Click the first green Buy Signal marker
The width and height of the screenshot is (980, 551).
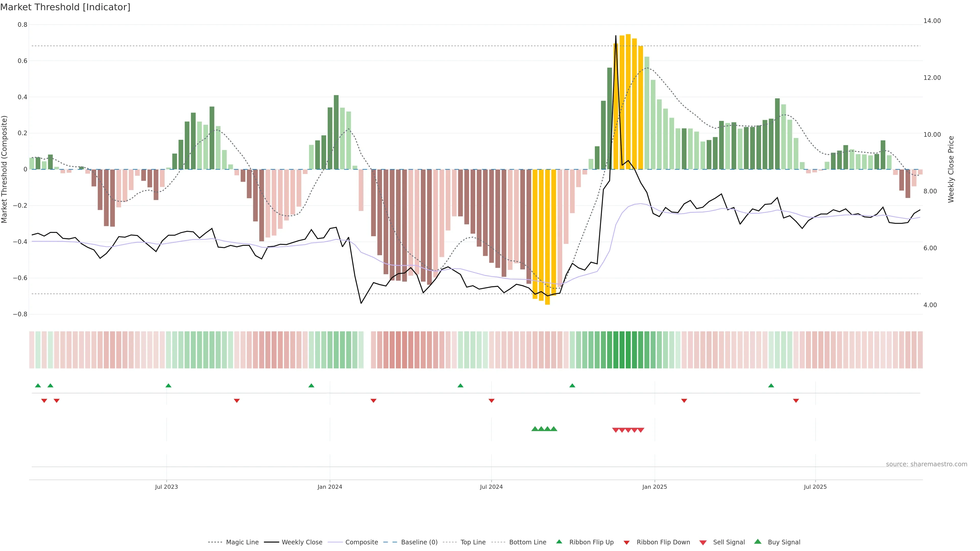535,429
